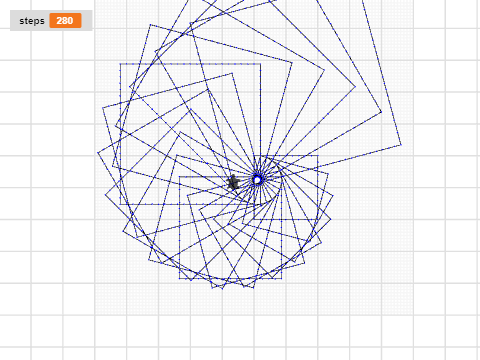Click the steps variable monitor label
The width and height of the screenshot is (480, 360).
tap(32, 21)
